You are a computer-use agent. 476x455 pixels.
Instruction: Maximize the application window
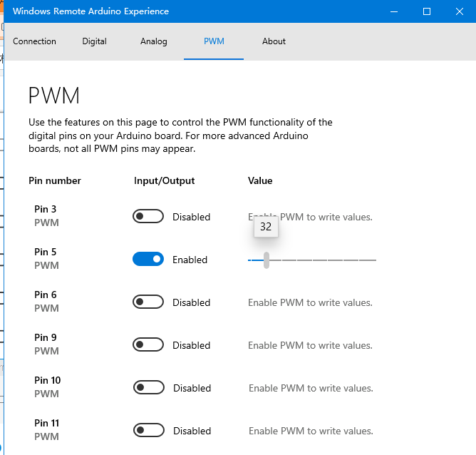tap(427, 11)
